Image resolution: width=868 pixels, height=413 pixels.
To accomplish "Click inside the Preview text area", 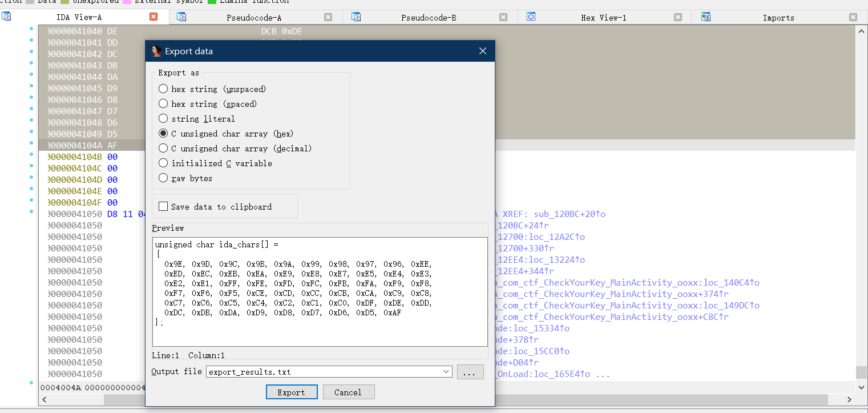I will pos(320,291).
